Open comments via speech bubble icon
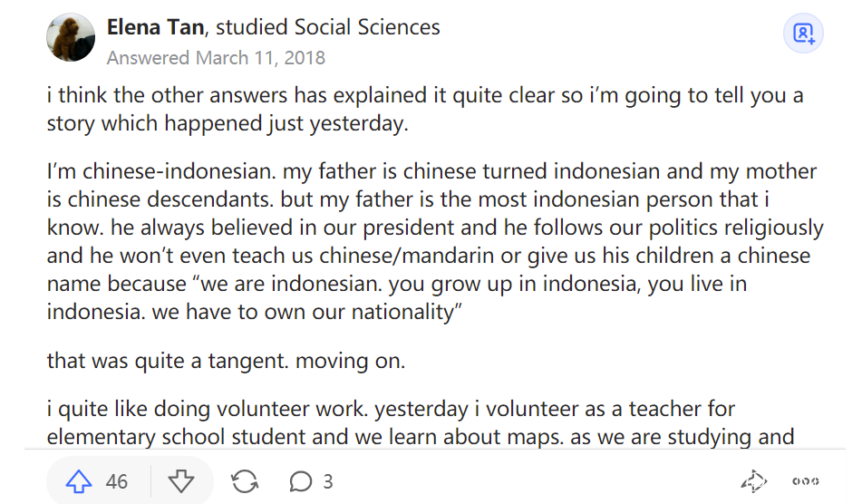 pos(301,481)
